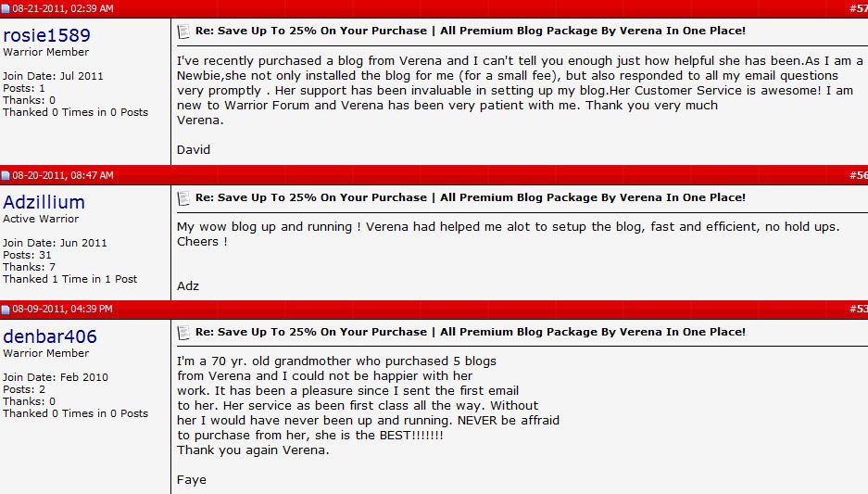868x494 pixels.
Task: Click the title of rosie1589's reply post
Action: click(x=471, y=31)
